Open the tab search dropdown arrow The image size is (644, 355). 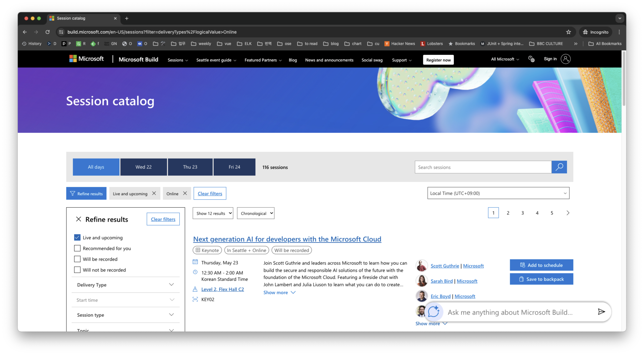click(x=619, y=18)
